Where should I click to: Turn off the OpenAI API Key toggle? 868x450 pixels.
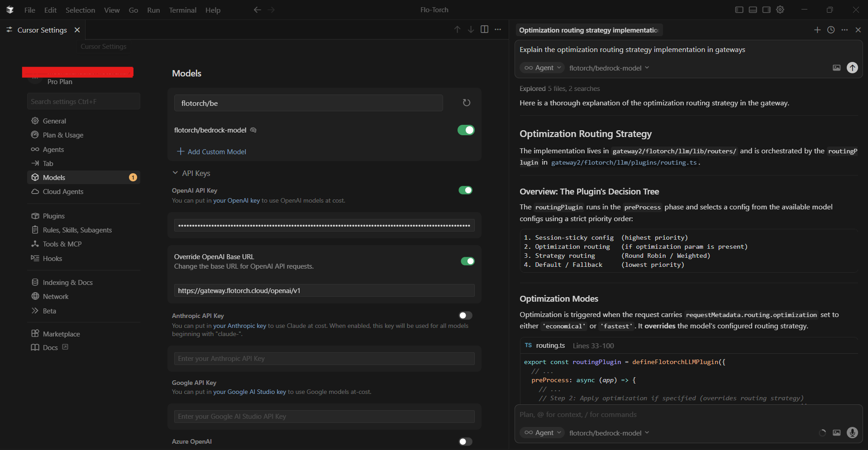click(x=466, y=190)
